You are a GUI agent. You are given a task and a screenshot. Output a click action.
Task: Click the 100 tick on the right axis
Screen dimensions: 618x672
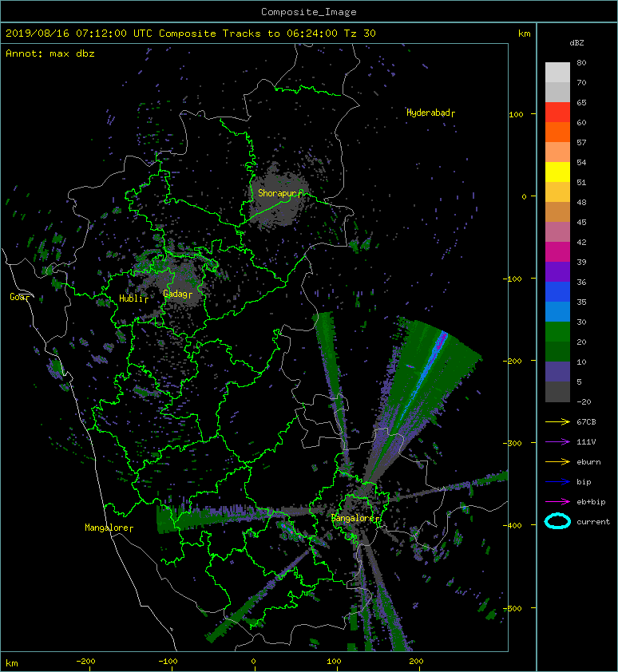[516, 114]
